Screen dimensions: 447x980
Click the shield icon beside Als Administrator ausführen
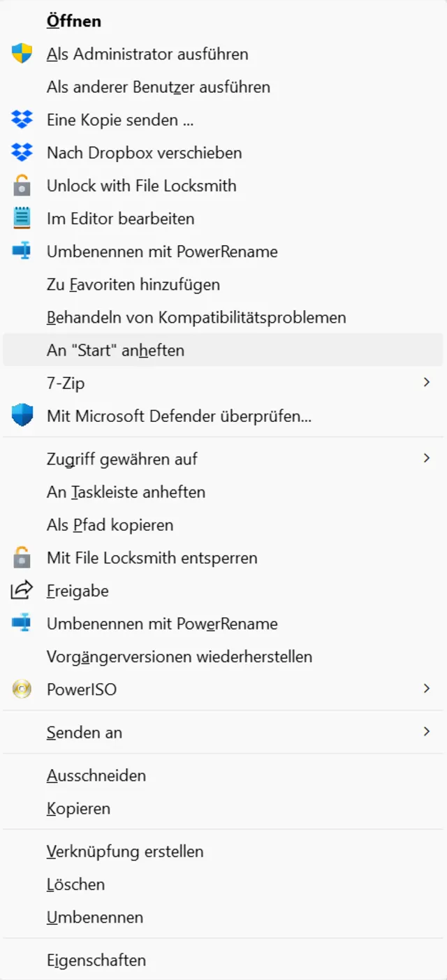tap(22, 54)
